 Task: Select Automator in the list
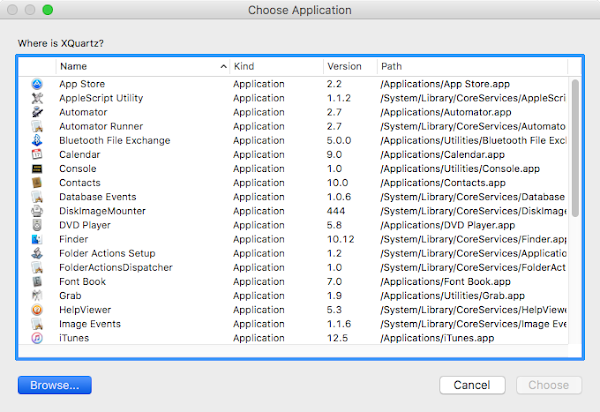(83, 112)
